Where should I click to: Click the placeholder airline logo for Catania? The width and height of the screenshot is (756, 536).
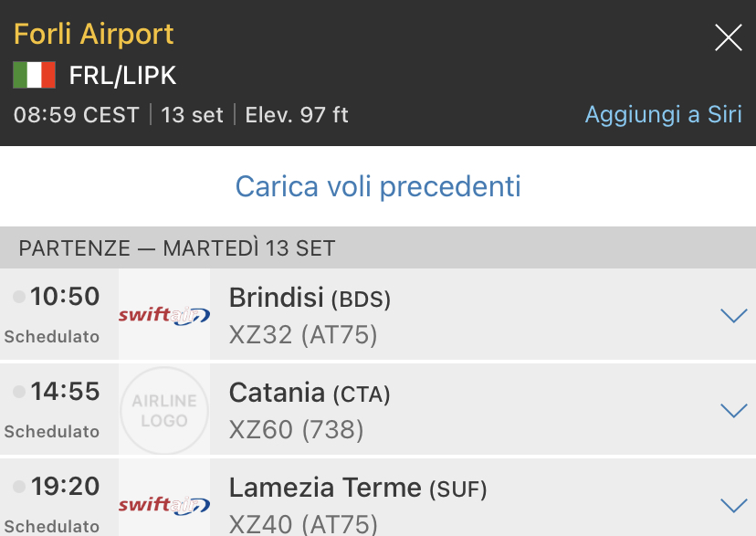click(x=164, y=410)
